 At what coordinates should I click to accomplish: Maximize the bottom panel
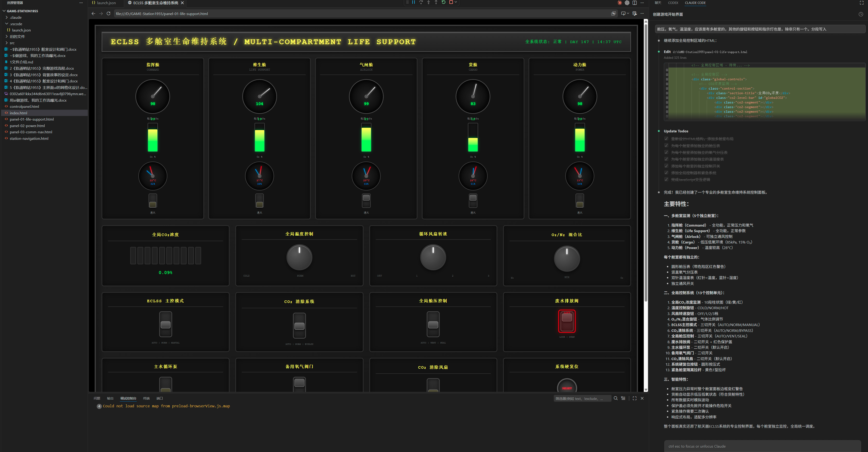click(635, 398)
